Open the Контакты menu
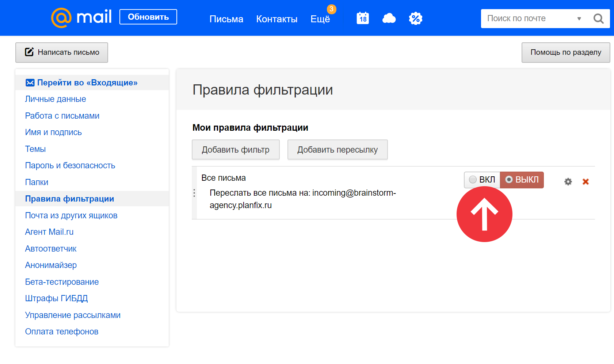 (277, 19)
